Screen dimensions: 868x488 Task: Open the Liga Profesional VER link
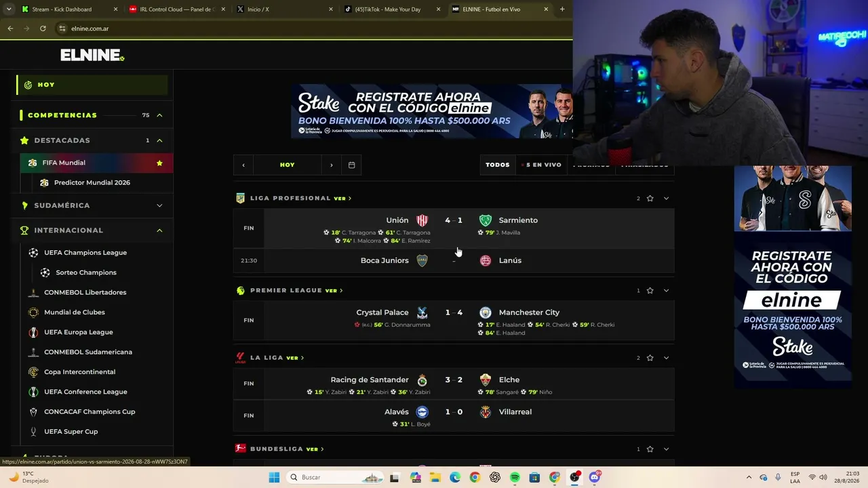point(342,199)
